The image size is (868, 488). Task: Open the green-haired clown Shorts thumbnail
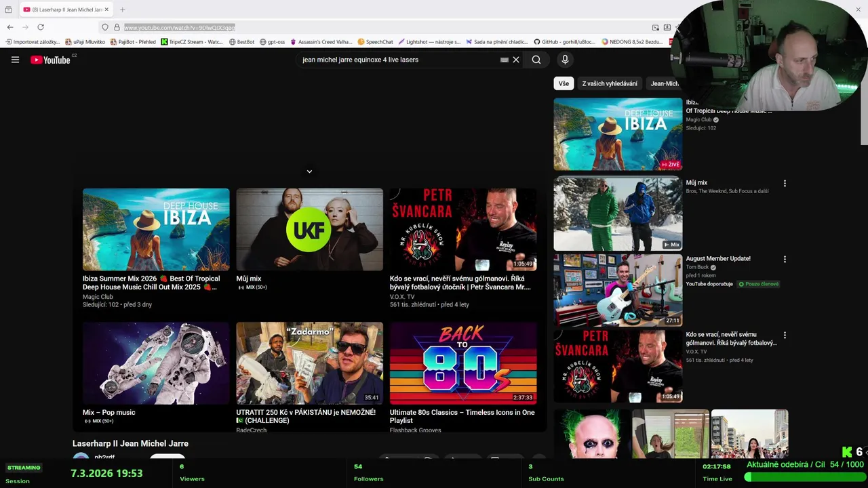(x=592, y=434)
